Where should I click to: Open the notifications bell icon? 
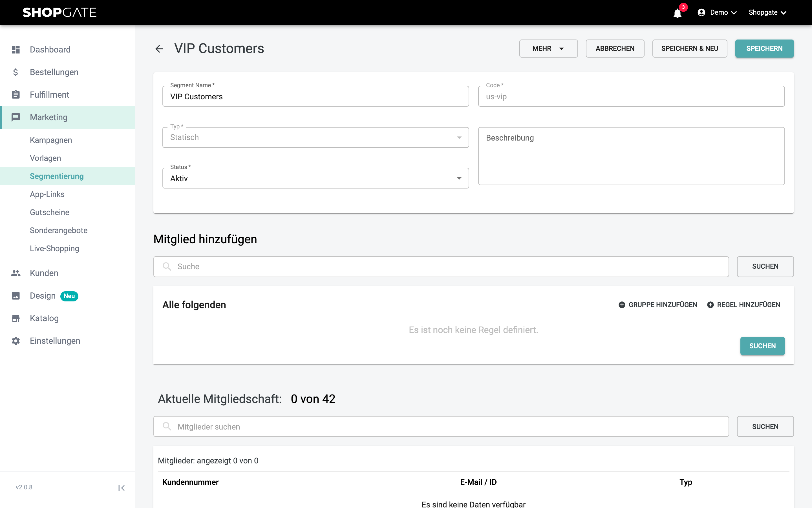[678, 13]
